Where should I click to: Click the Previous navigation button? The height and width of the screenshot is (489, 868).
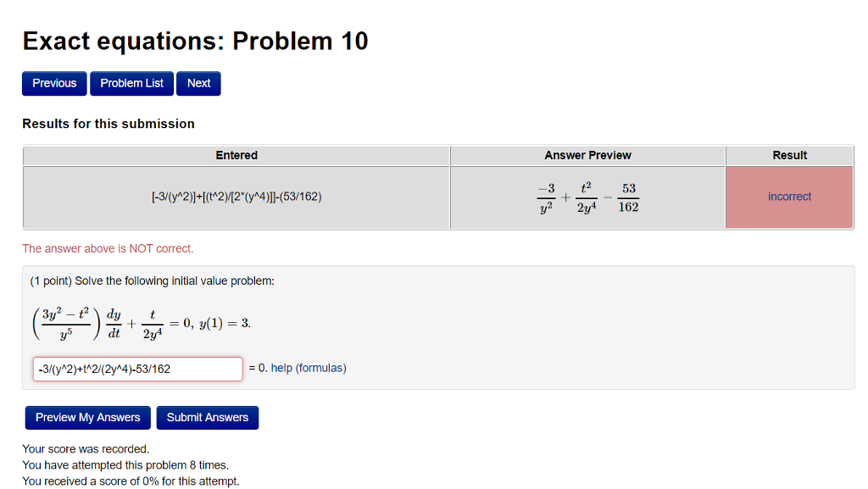[53, 83]
